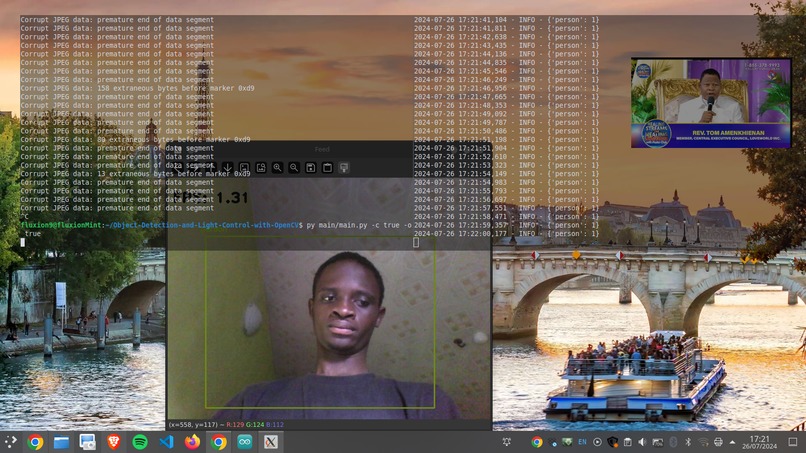
Task: Click the printer icon in system tray
Action: click(x=718, y=442)
